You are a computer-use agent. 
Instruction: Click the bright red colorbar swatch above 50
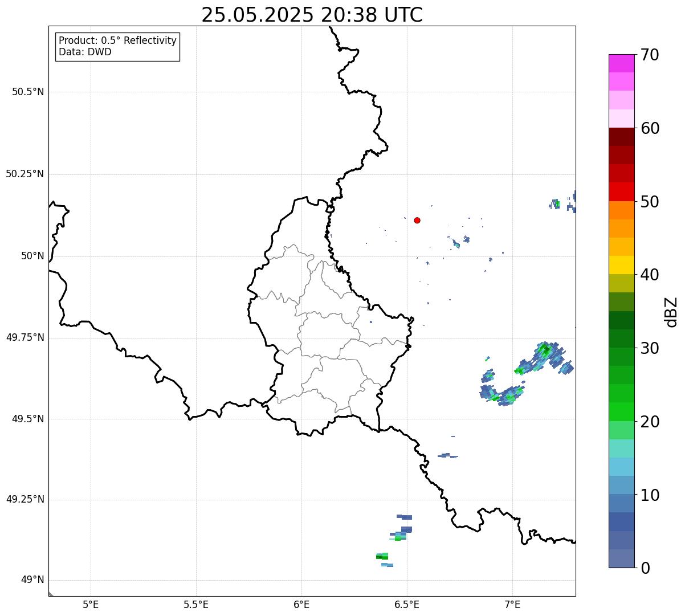coord(621,191)
